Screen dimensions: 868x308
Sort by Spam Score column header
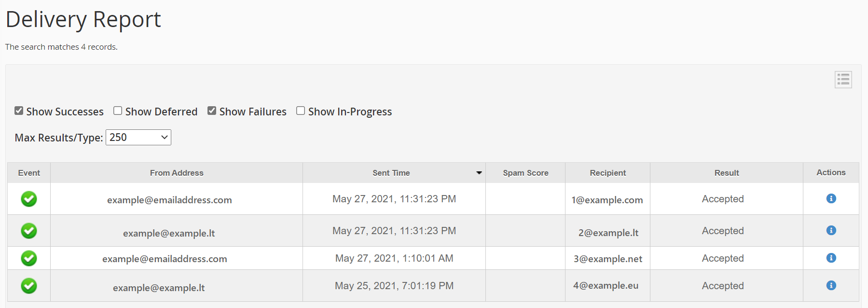pyautogui.click(x=525, y=173)
